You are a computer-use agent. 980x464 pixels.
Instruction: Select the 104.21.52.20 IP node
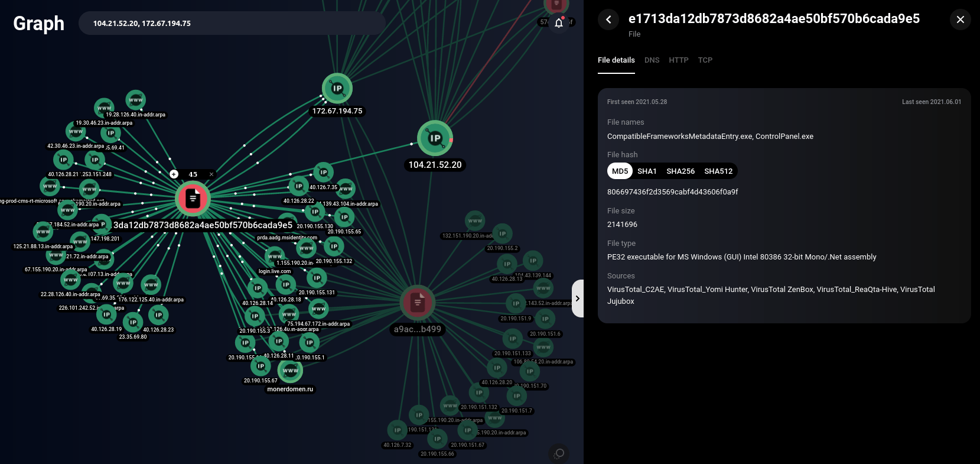435,138
